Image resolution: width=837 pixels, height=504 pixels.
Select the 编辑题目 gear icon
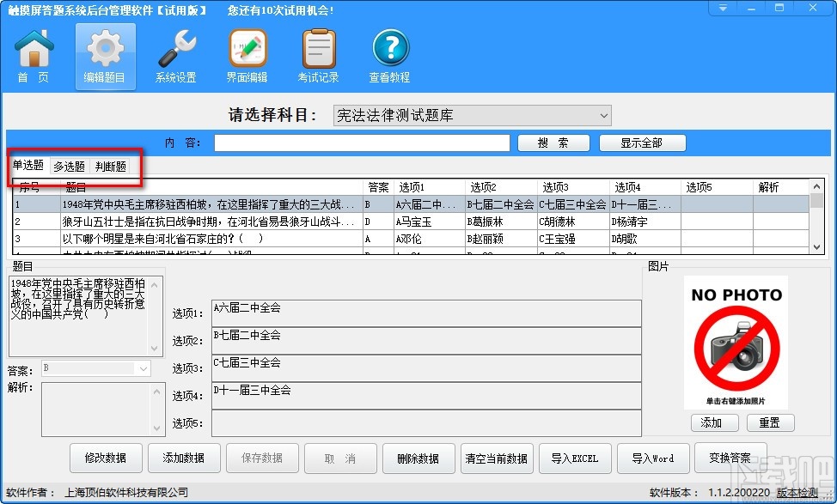tap(104, 54)
